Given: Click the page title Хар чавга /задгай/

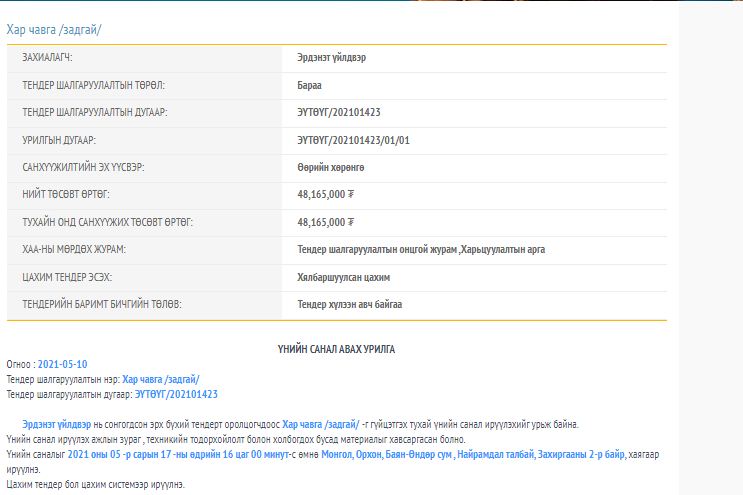Looking at the screenshot, I should click(x=54, y=30).
